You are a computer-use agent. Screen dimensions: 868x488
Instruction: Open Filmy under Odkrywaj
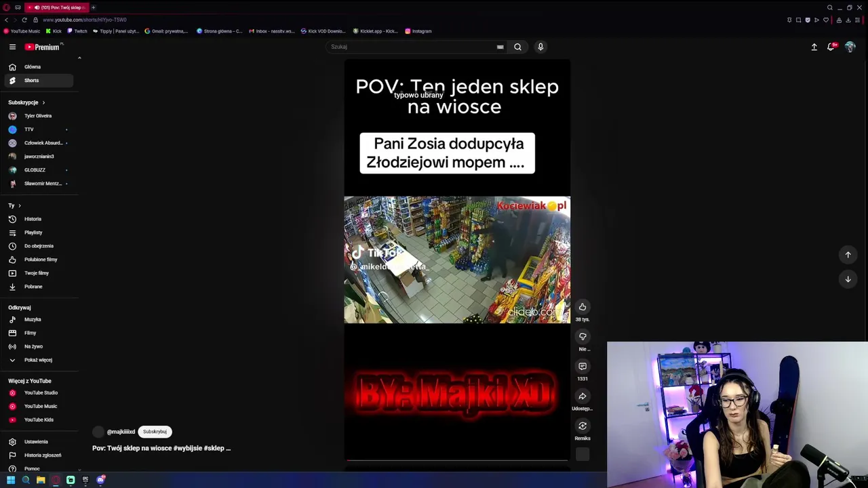click(39, 333)
